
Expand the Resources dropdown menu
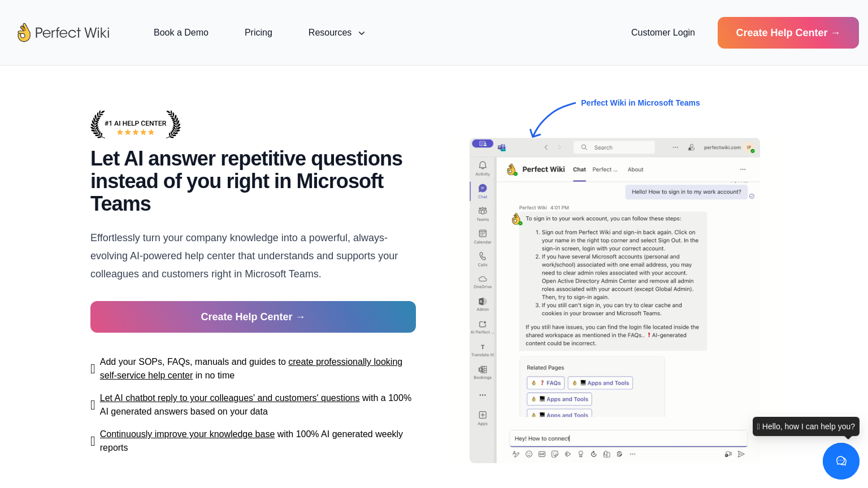(336, 33)
